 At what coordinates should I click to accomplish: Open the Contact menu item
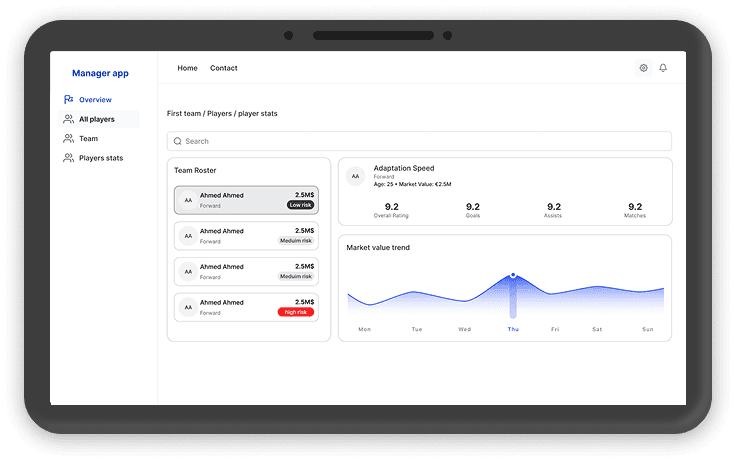tap(223, 68)
